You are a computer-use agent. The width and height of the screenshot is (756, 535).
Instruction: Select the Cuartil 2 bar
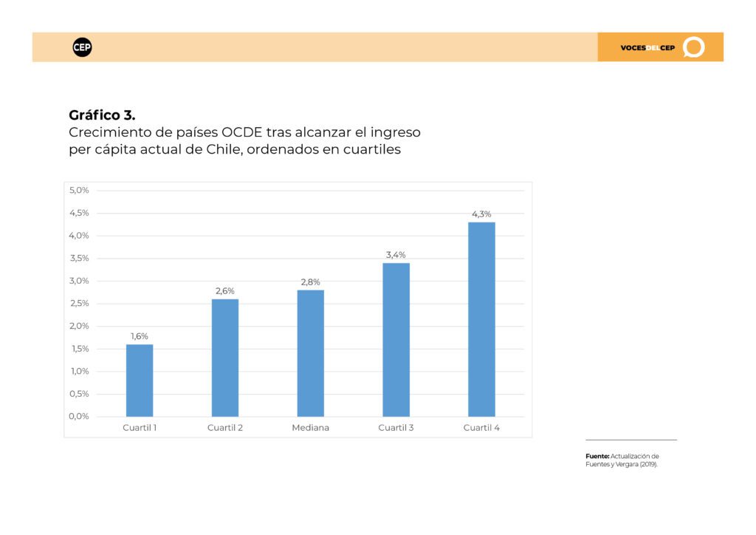(225, 358)
